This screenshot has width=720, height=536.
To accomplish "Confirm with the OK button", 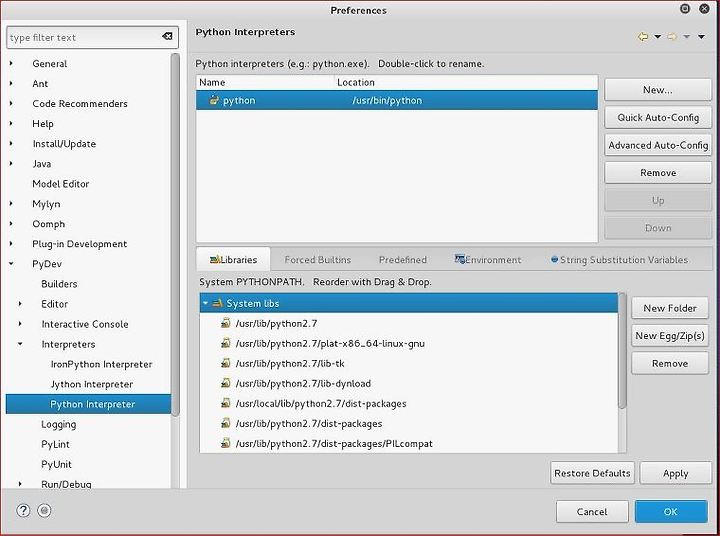I will point(671,512).
